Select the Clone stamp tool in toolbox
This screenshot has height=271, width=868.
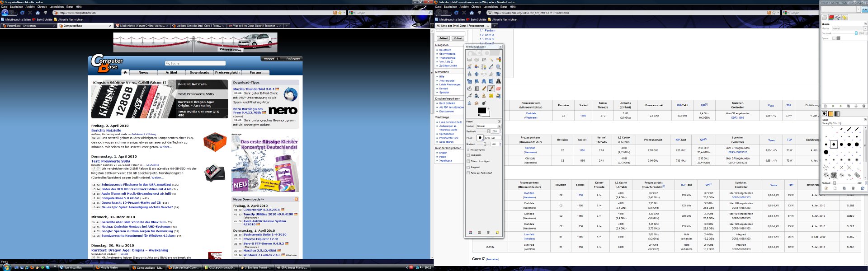tap(484, 96)
